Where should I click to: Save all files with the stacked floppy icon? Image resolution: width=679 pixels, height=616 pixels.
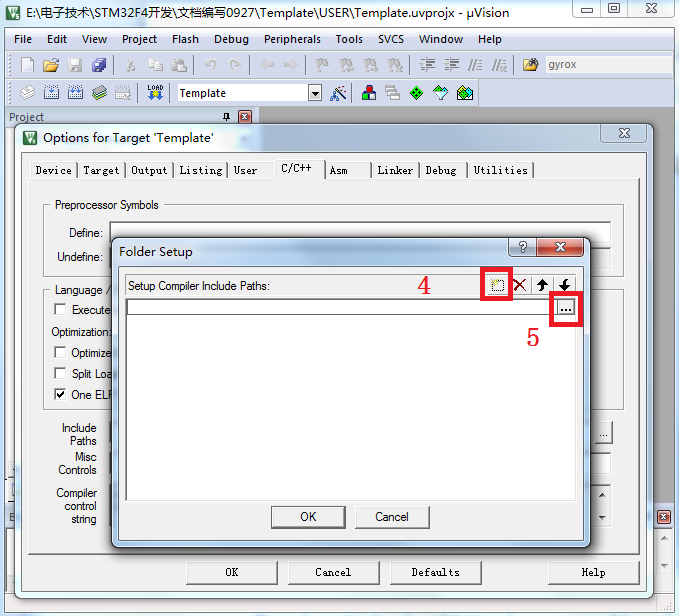(99, 65)
